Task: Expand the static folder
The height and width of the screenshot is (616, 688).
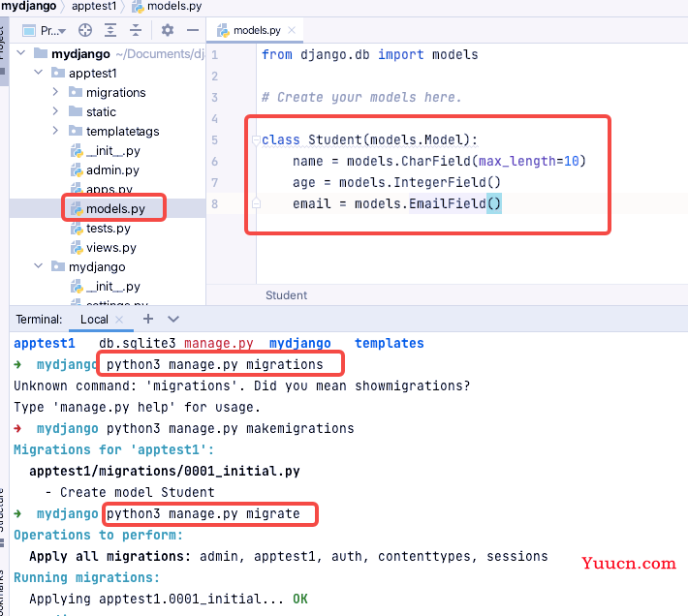Action: click(55, 111)
